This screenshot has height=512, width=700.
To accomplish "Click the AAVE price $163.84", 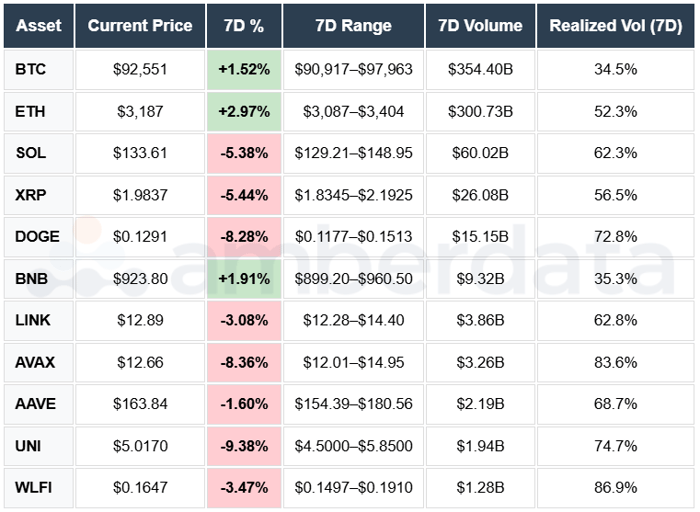I will (139, 404).
